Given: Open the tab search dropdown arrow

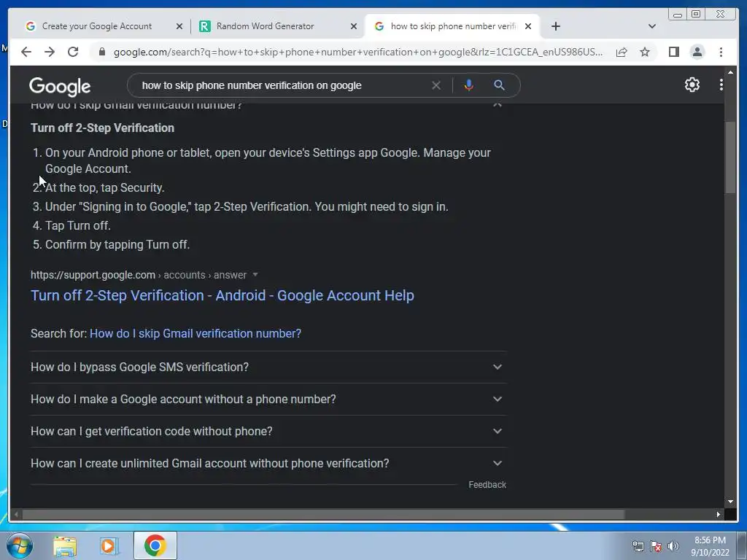Looking at the screenshot, I should (651, 26).
